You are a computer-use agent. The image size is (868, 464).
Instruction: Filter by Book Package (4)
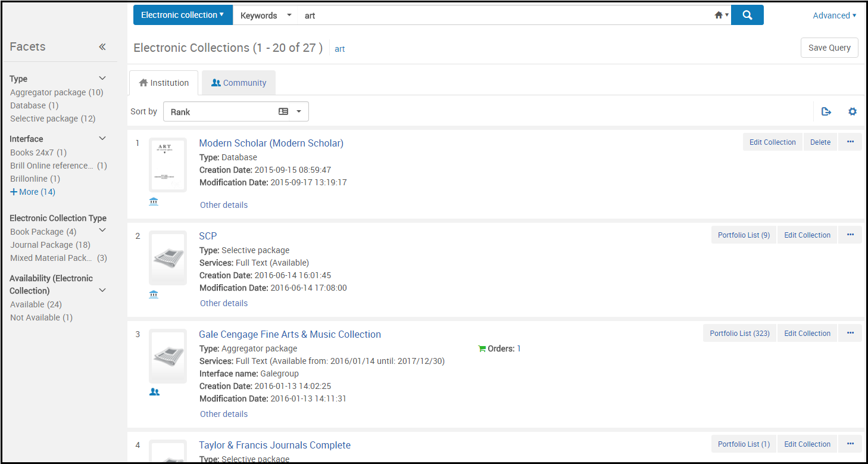coord(43,232)
